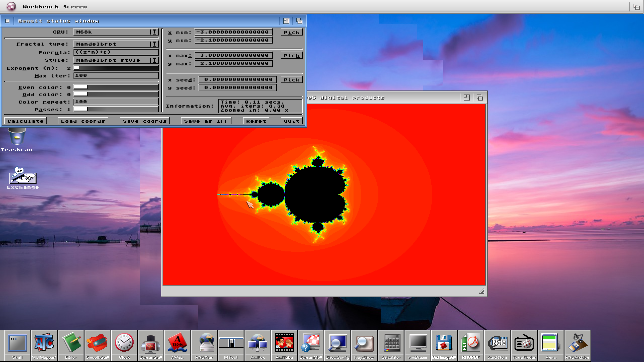Launch the AmiFox browser
The height and width of the screenshot is (362, 644).
coord(258,344)
